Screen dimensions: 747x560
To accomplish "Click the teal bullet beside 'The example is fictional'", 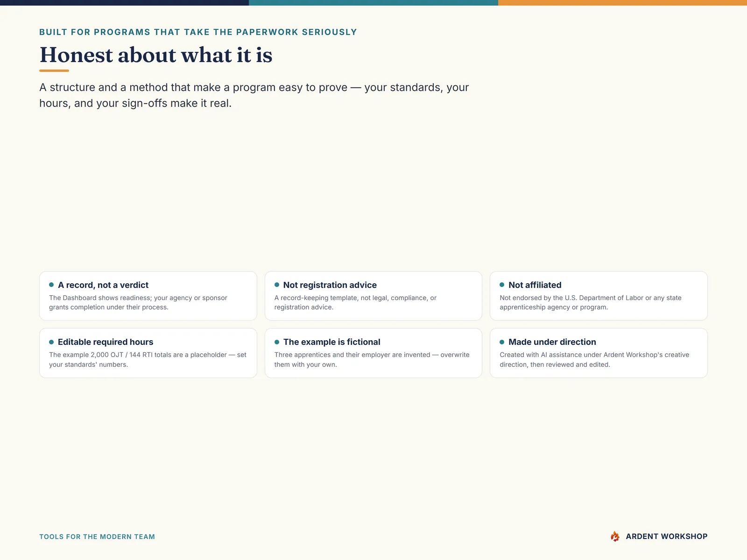I will point(277,342).
